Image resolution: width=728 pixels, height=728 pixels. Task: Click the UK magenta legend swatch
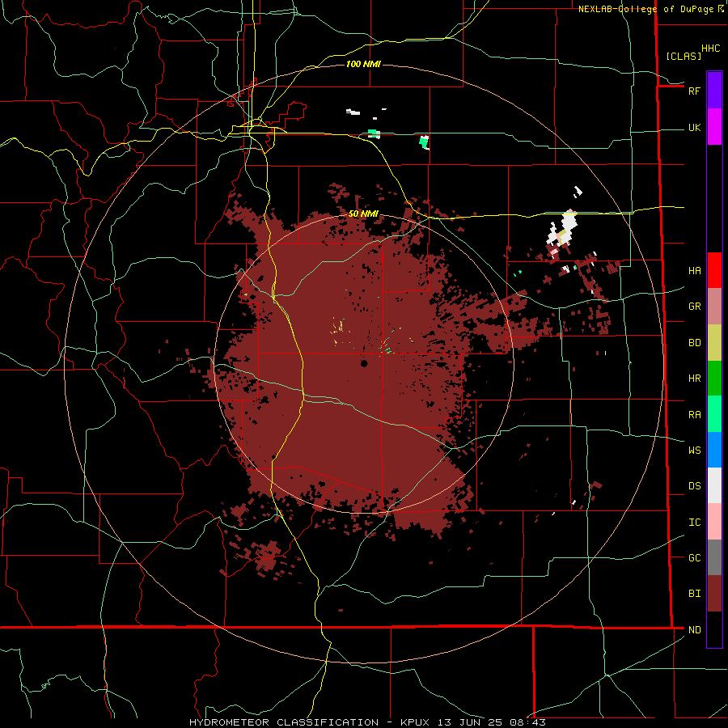coord(714,127)
